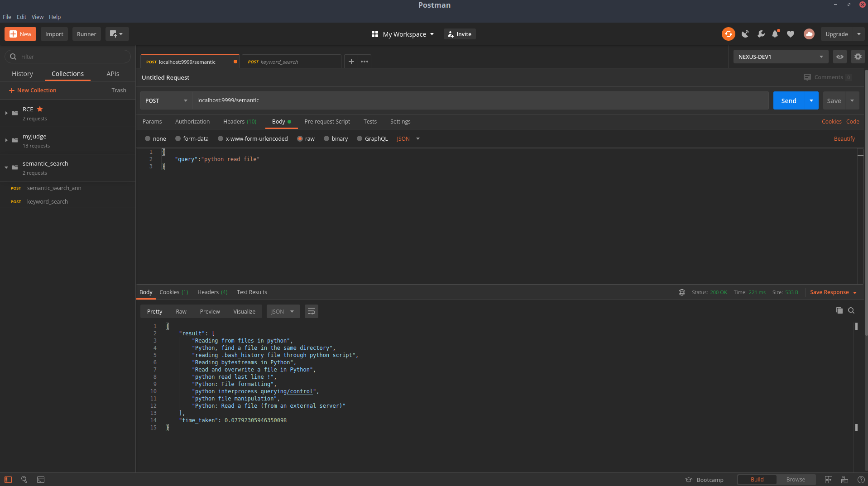Viewport: 868px width, 486px height.
Task: Open the Upgrade dropdown arrow
Action: (x=858, y=34)
